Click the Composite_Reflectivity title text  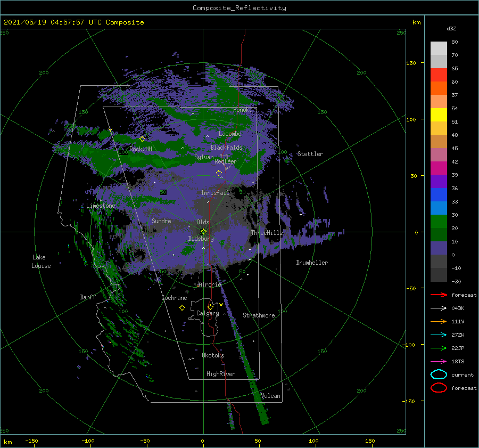pyautogui.click(x=240, y=8)
